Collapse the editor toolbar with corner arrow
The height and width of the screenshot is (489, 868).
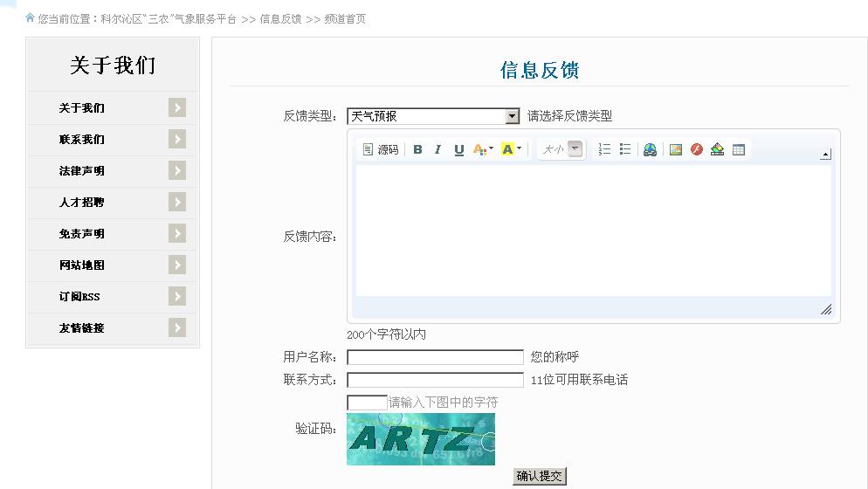point(825,155)
